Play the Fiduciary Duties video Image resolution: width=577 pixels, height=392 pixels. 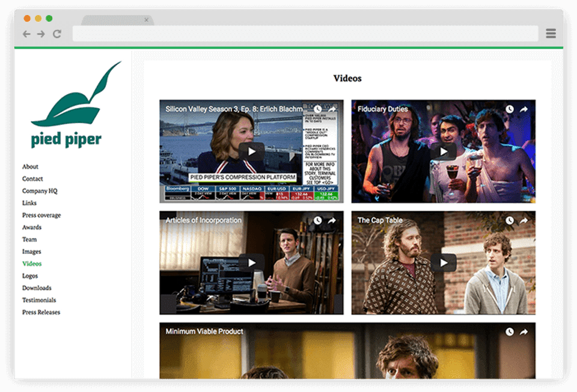444,151
